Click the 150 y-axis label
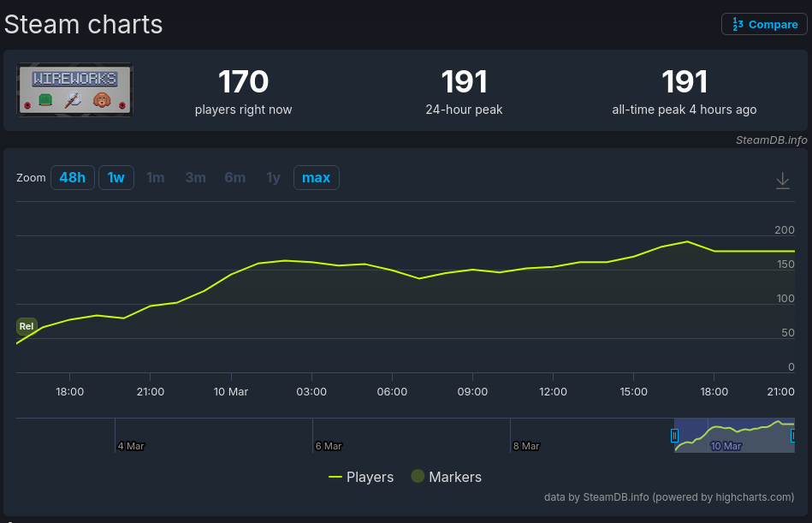The width and height of the screenshot is (812, 523). pyautogui.click(x=785, y=264)
